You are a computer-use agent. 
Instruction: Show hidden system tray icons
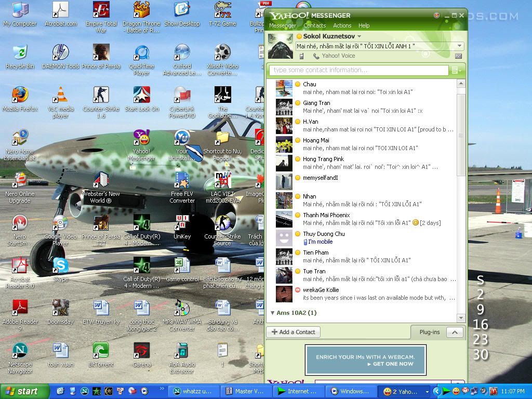pyautogui.click(x=436, y=392)
